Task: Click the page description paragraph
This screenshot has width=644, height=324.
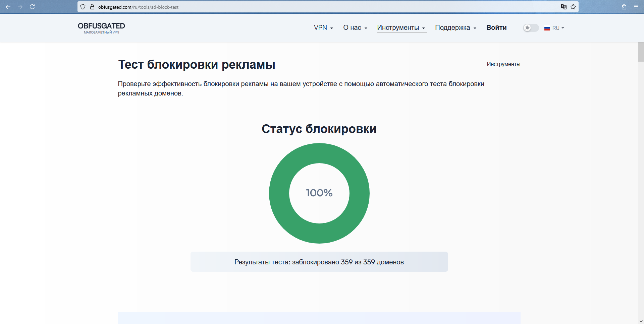Action: 301,88
